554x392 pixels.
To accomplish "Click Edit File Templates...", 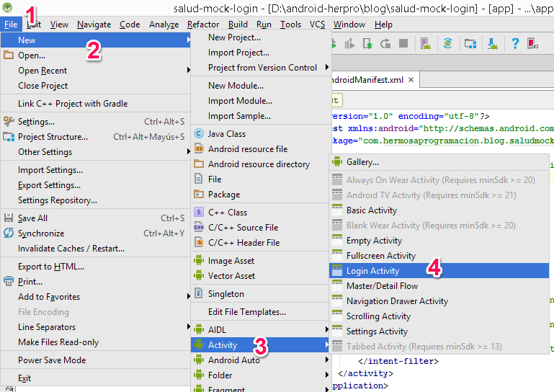I will tap(261, 312).
